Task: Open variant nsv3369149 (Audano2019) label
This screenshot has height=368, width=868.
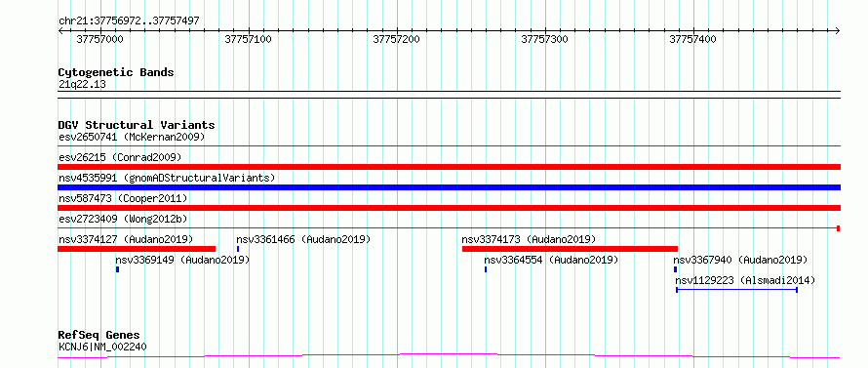Action: (x=182, y=260)
